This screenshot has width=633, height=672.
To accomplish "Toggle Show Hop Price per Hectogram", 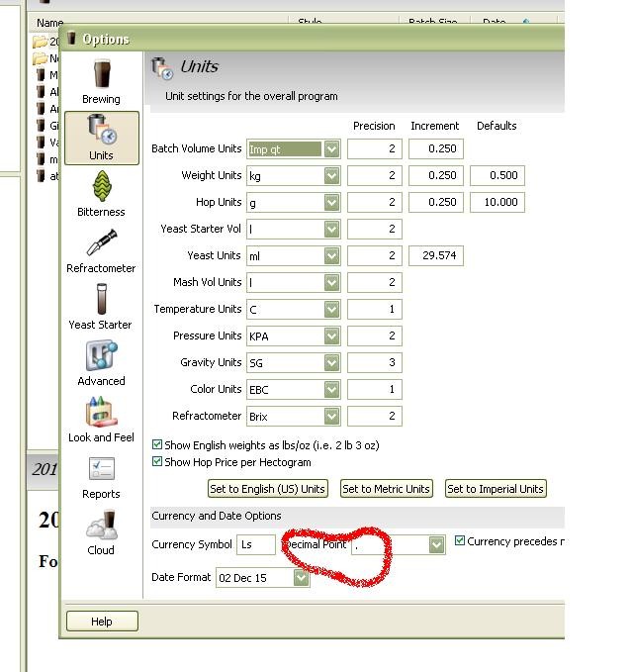I will [157, 462].
